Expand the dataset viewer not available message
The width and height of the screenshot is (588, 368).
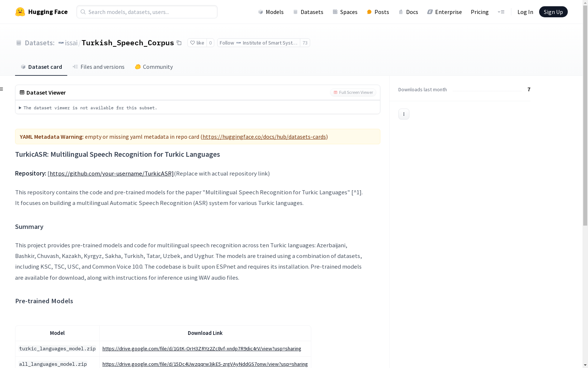(88, 108)
